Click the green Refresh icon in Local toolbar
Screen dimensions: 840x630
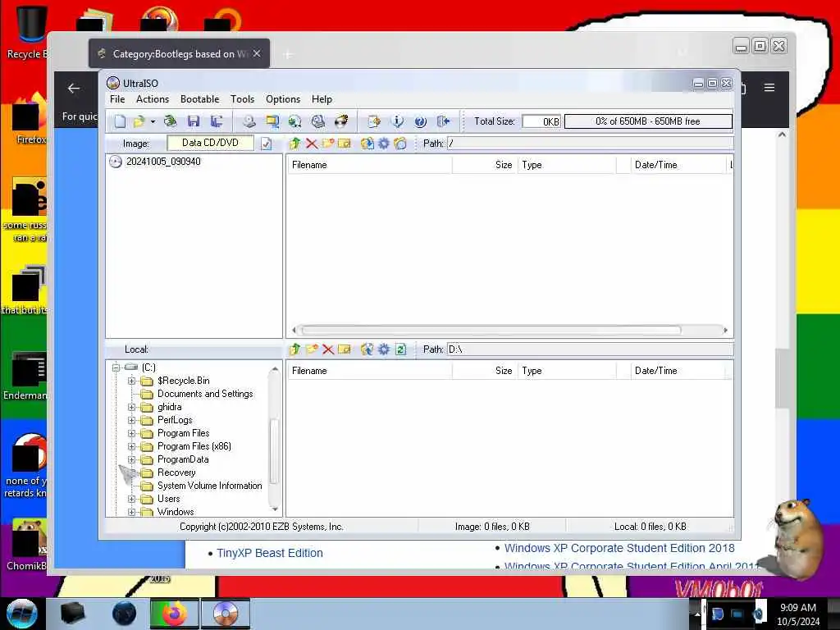[400, 349]
